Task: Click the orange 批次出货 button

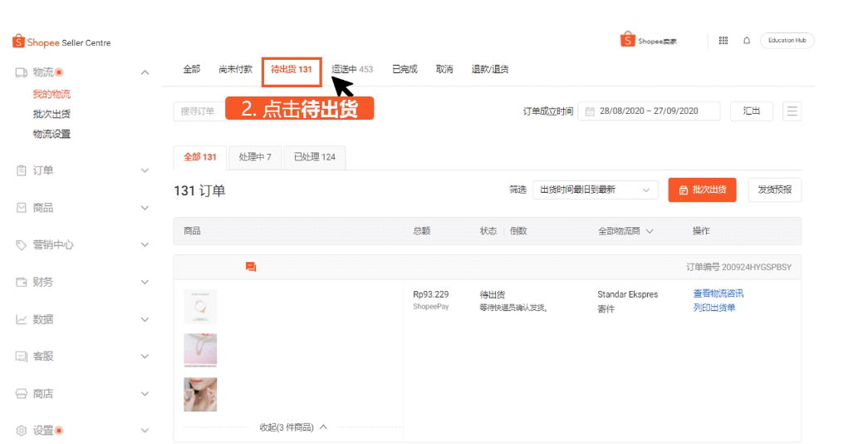Action: [702, 190]
